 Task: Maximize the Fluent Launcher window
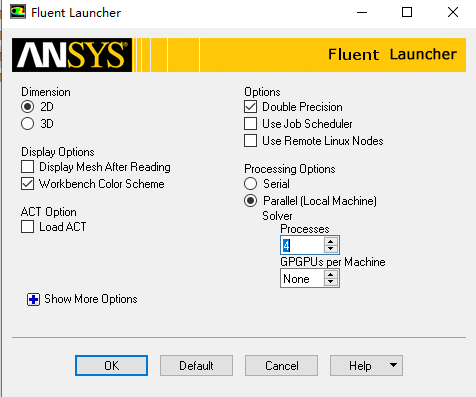point(407,13)
